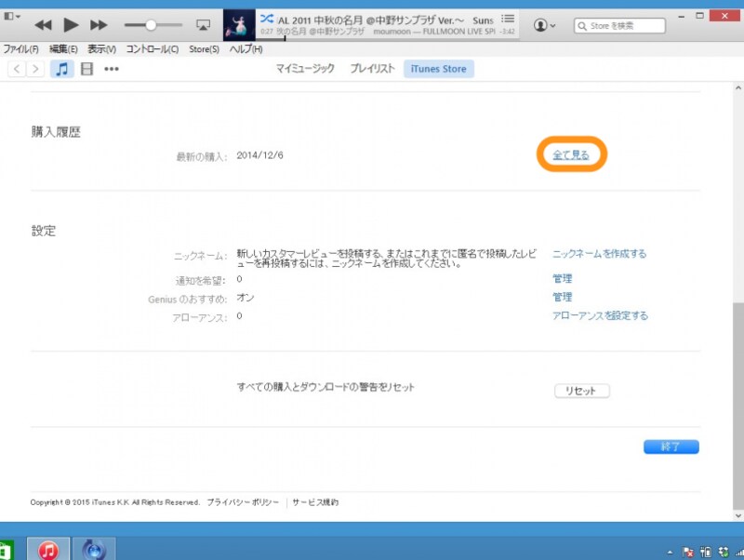This screenshot has height=560, width=744.
Task: Click the scrollbar down arrow
Action: point(738,515)
